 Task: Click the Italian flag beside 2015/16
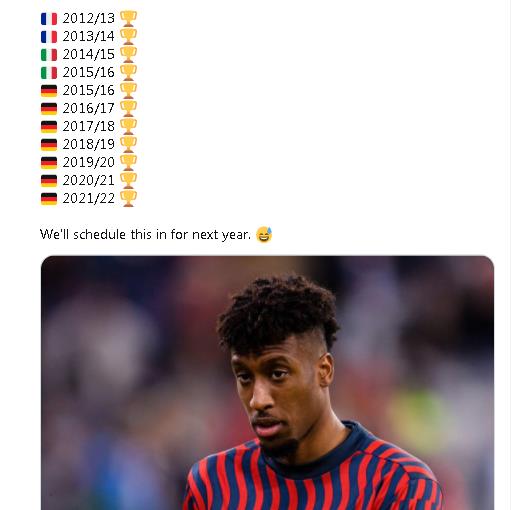click(x=49, y=73)
